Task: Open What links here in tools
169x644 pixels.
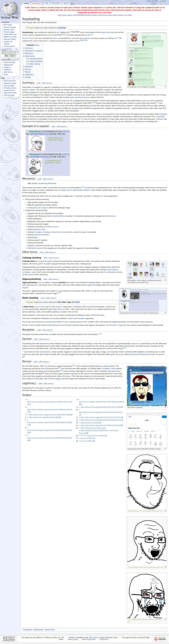Action: pos(10,81)
